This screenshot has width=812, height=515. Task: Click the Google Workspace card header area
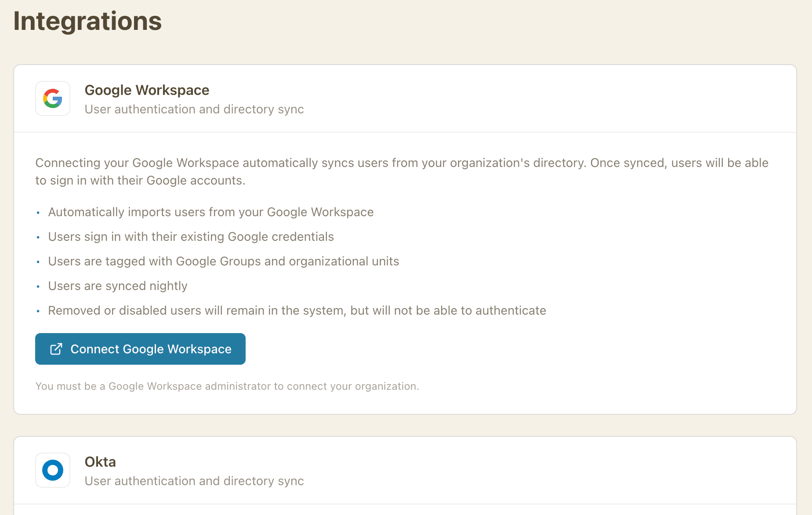click(405, 98)
